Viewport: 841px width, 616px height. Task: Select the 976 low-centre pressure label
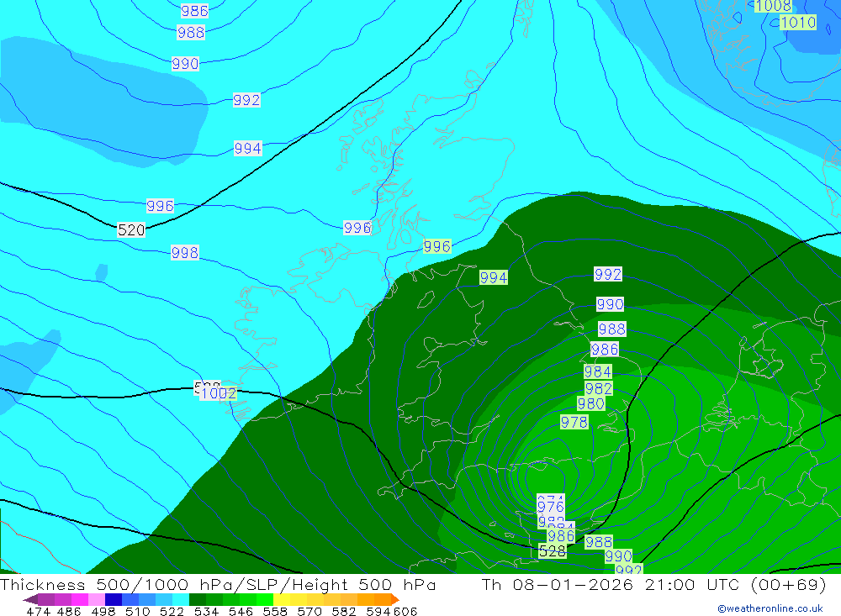click(550, 507)
